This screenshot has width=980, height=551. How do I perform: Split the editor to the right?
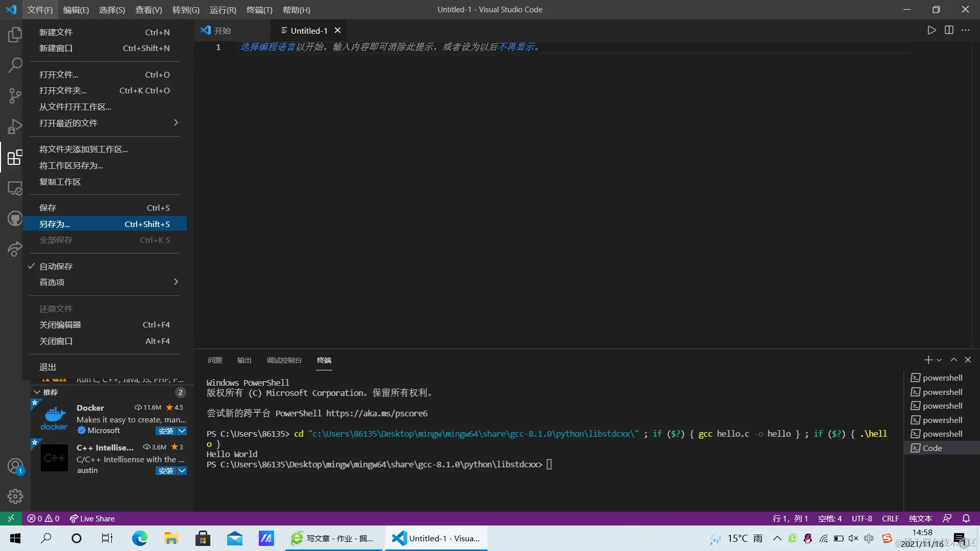[949, 30]
